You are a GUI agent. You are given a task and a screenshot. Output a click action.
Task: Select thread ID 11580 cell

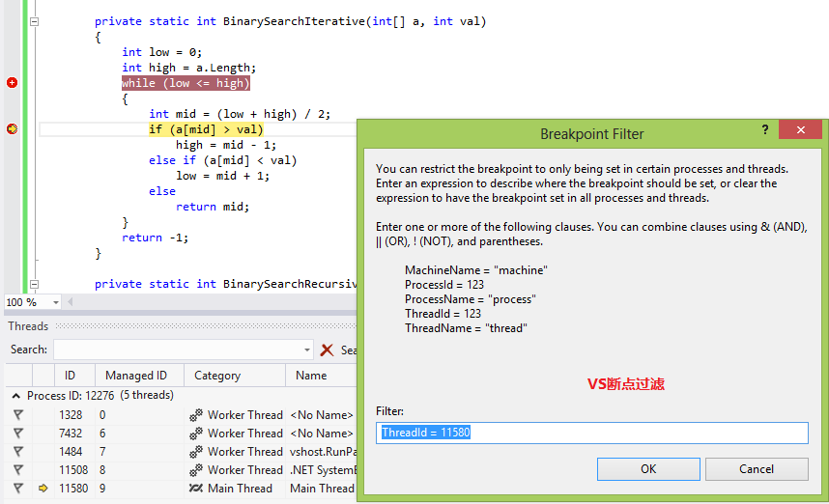[x=73, y=489]
